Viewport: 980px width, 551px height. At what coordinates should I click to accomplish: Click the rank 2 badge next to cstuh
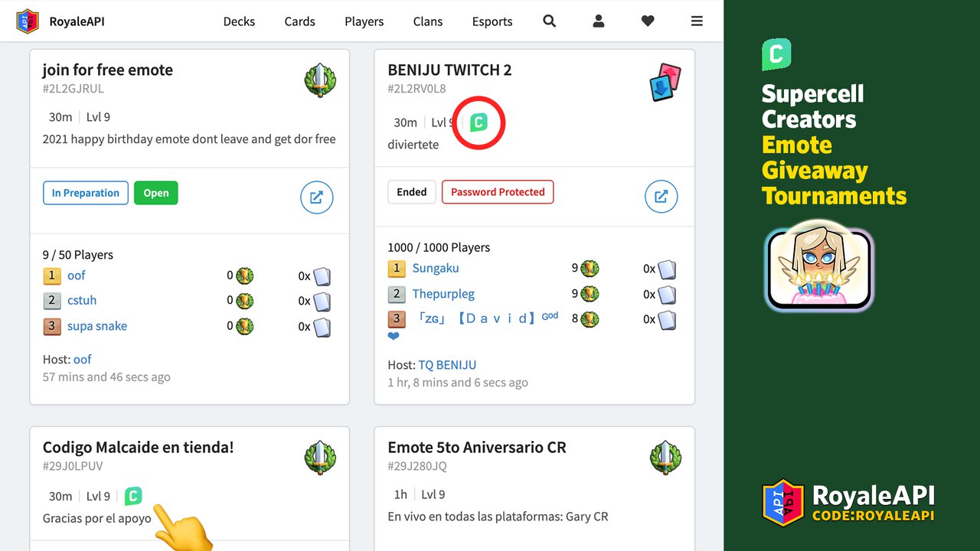point(51,301)
